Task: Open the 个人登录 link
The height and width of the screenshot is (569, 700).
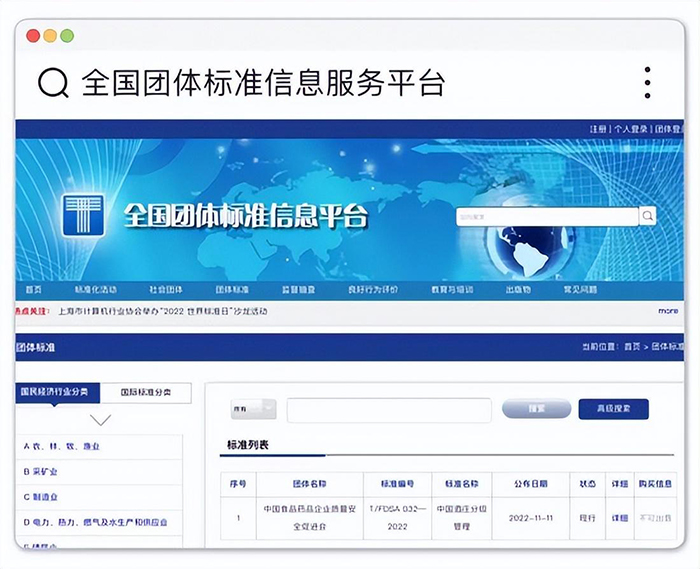Action: point(632,129)
